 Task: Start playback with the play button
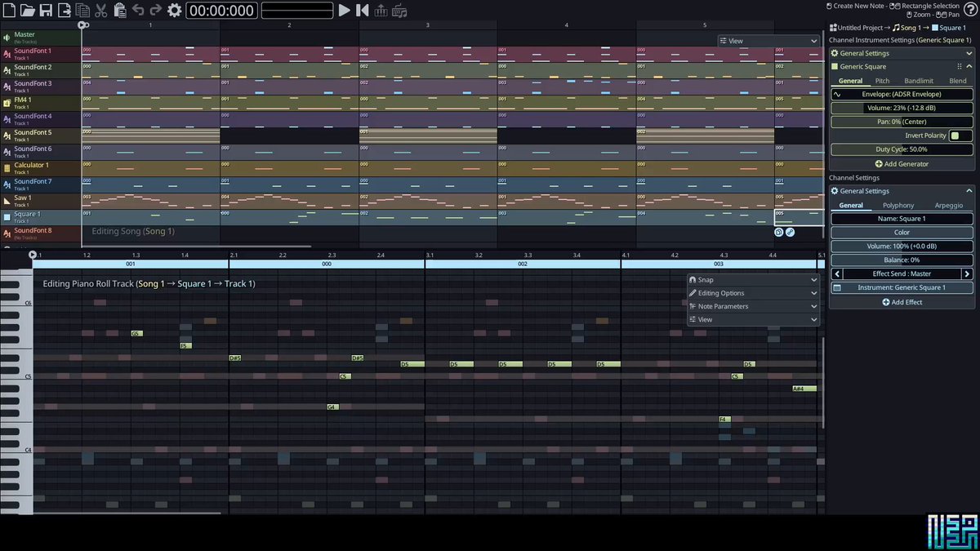click(x=344, y=11)
